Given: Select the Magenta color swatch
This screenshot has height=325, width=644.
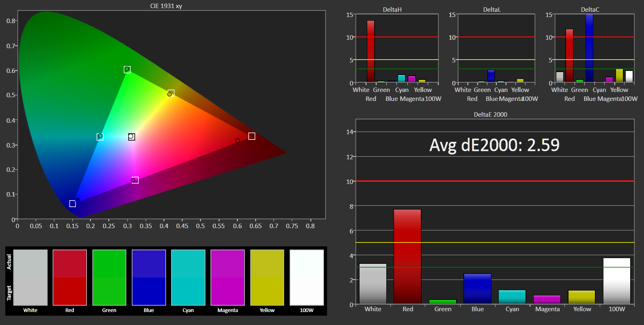Looking at the screenshot, I should coord(228,278).
